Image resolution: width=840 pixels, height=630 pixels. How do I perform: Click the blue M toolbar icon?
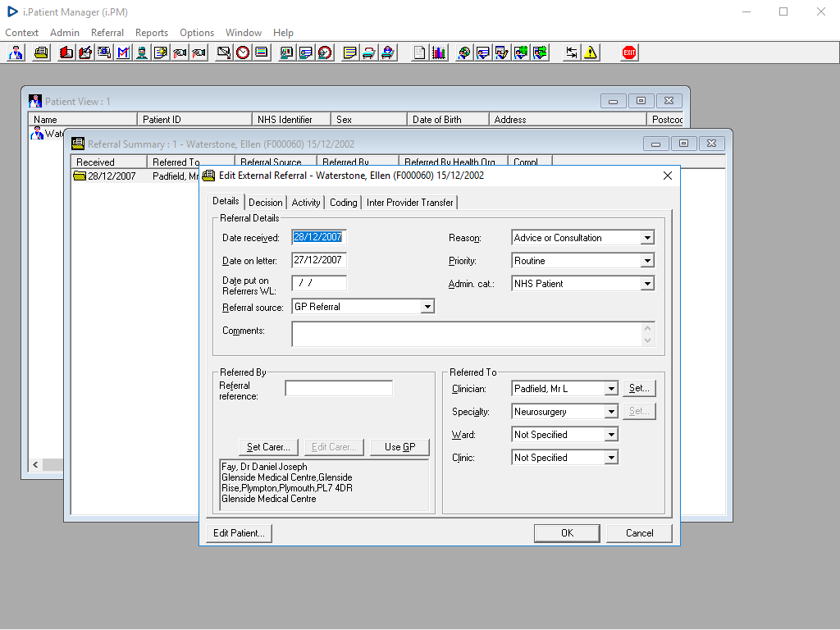[123, 52]
